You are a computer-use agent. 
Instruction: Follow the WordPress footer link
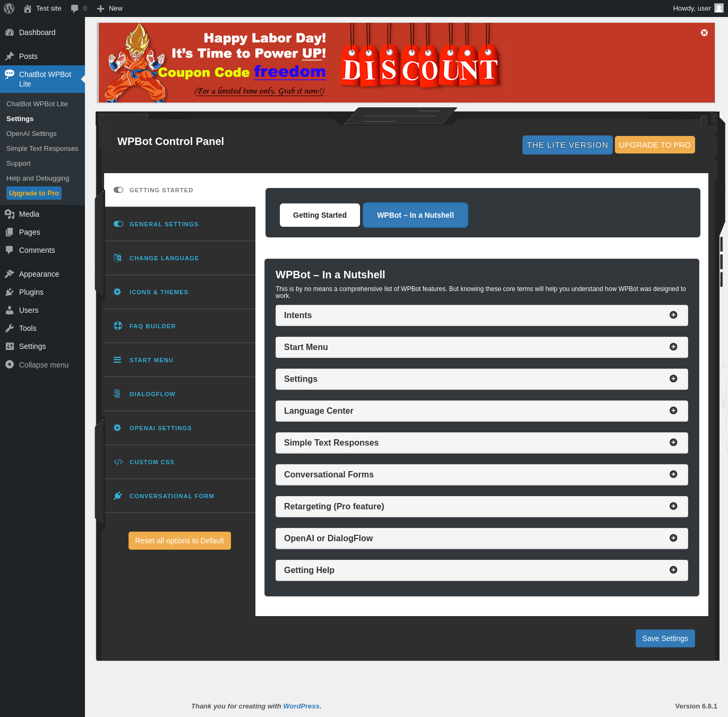[x=301, y=706]
